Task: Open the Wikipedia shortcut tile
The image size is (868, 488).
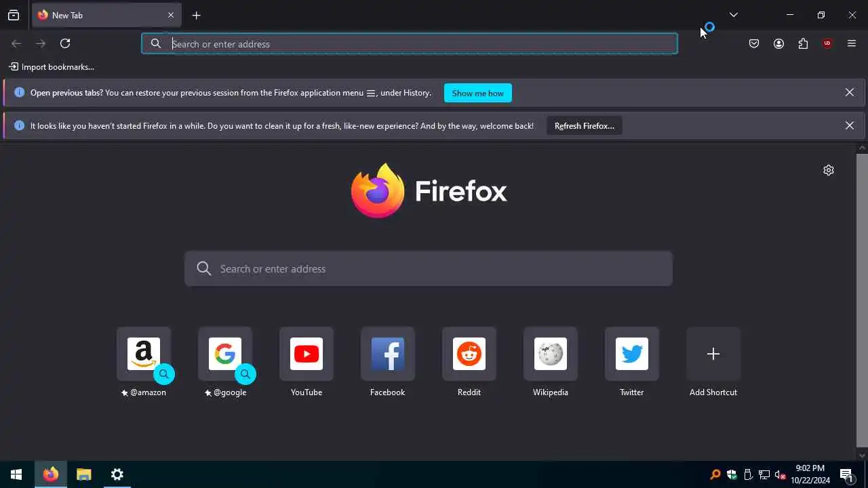Action: pos(551,354)
